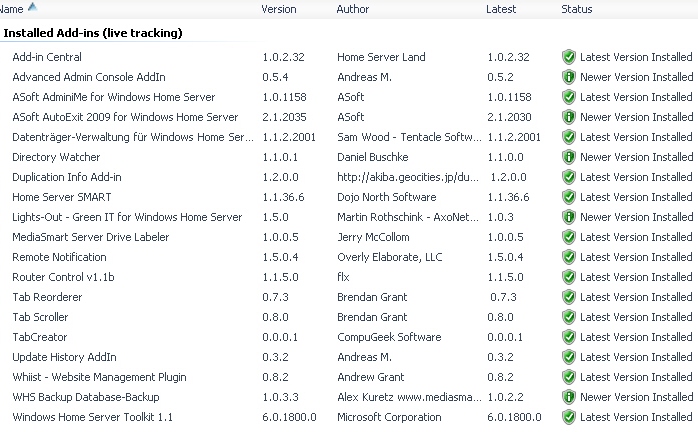Click the ascending sort arrow in Name header
698x432 pixels.
tap(32, 7)
